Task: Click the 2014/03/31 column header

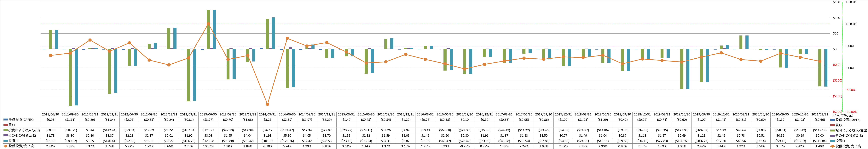Action: pos(267,114)
